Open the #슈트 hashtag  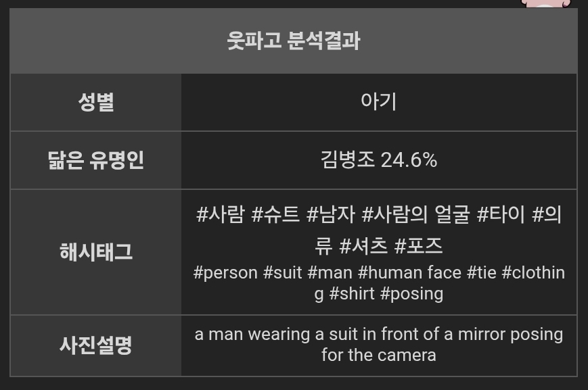[275, 215]
